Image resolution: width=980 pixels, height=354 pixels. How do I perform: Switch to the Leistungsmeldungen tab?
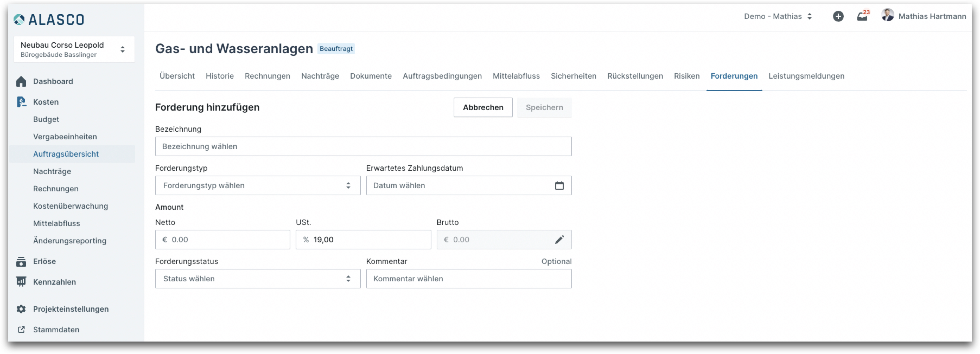pos(806,76)
